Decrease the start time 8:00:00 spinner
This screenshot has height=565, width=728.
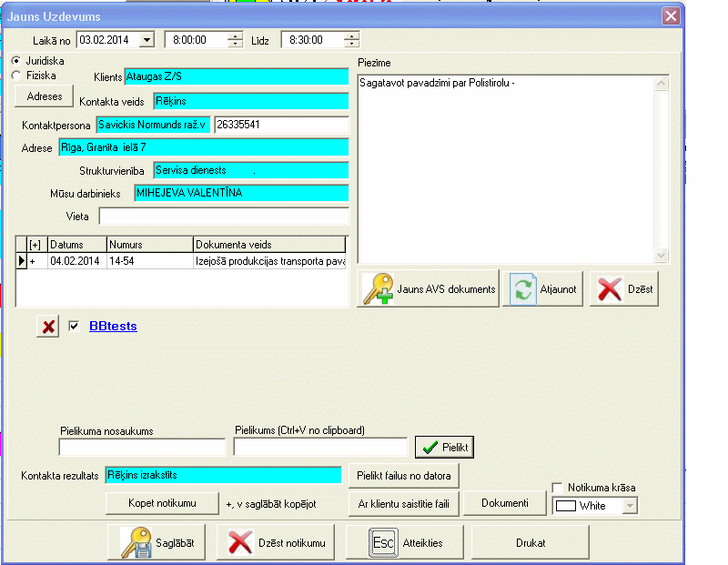(236, 44)
